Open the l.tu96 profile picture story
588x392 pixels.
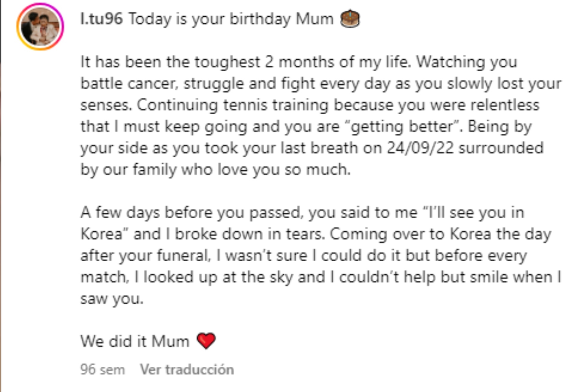[x=40, y=26]
